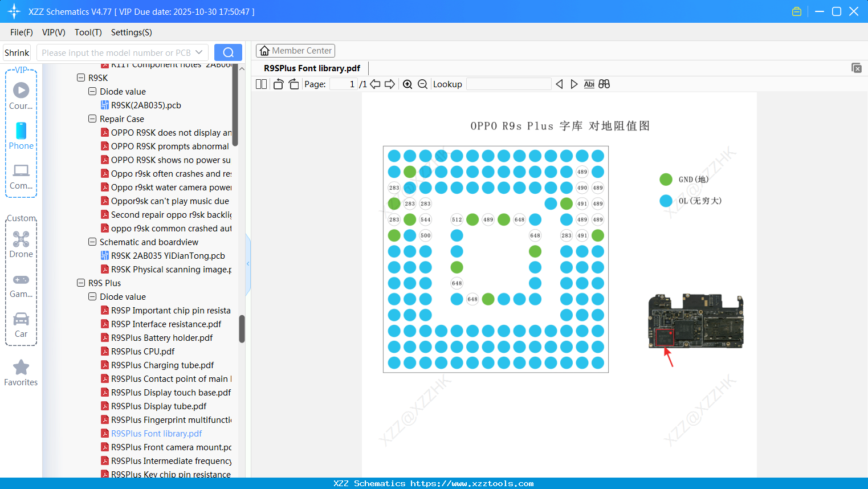Rotate the PDF page clockwise
The image size is (868, 489).
point(294,84)
